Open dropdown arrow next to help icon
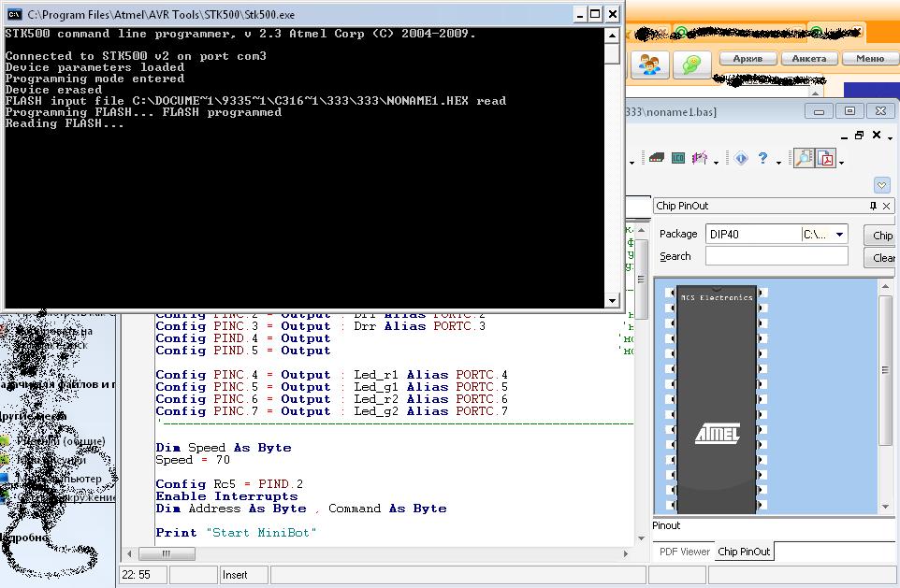The height and width of the screenshot is (588, 900). (x=777, y=161)
